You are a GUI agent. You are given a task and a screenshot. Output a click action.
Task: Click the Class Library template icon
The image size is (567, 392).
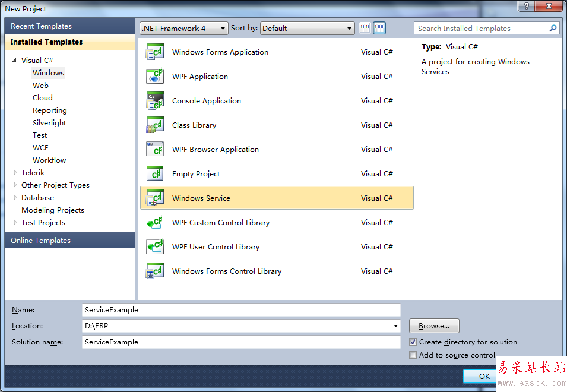pyautogui.click(x=155, y=125)
